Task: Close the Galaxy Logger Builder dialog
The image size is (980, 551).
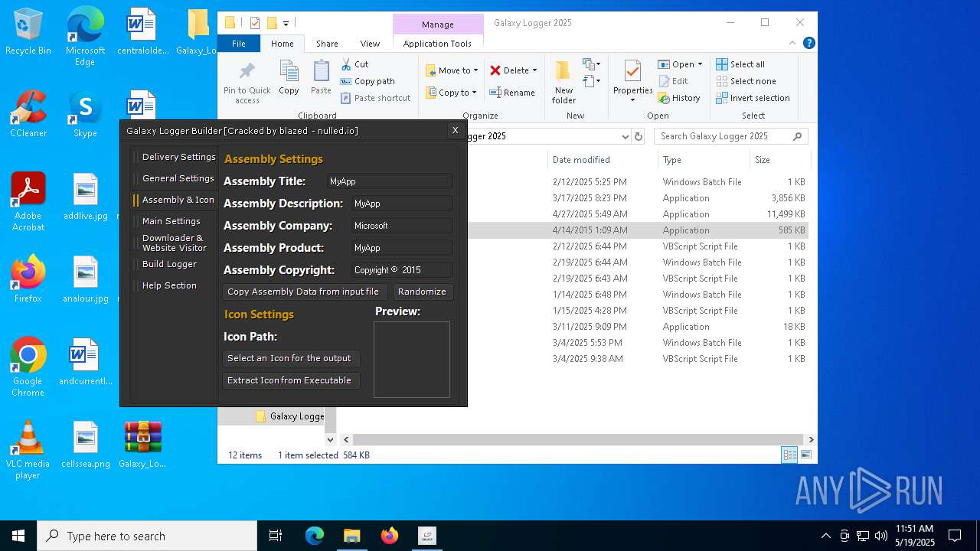Action: tap(455, 130)
